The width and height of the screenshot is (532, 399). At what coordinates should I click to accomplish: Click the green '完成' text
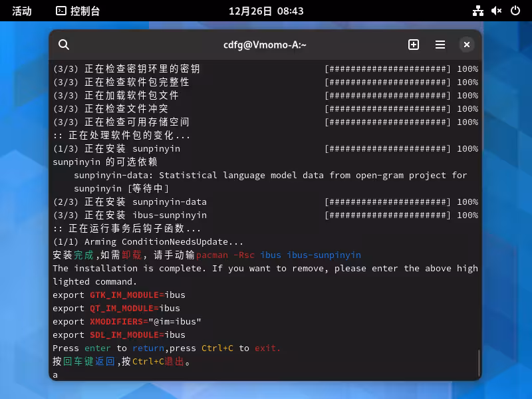click(x=84, y=255)
